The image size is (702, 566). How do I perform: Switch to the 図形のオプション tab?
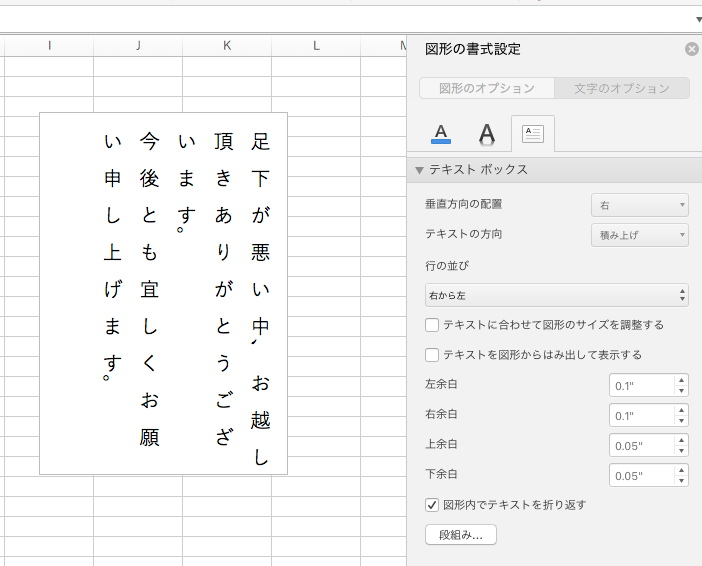pyautogui.click(x=486, y=88)
